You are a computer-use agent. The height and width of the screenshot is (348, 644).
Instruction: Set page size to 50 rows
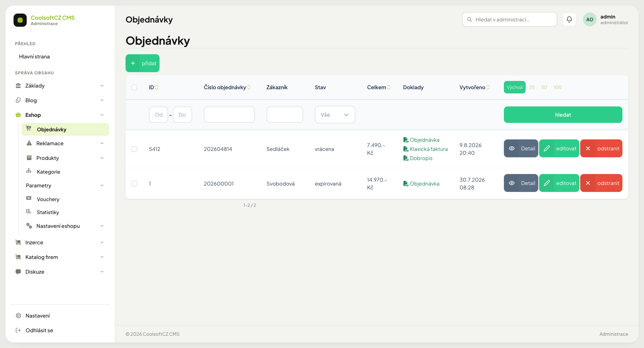pyautogui.click(x=544, y=87)
